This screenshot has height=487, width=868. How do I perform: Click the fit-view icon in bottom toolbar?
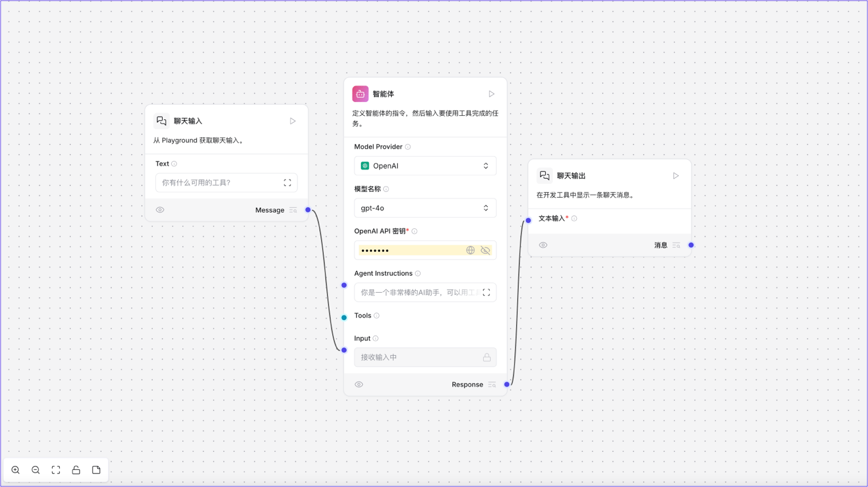click(x=56, y=470)
